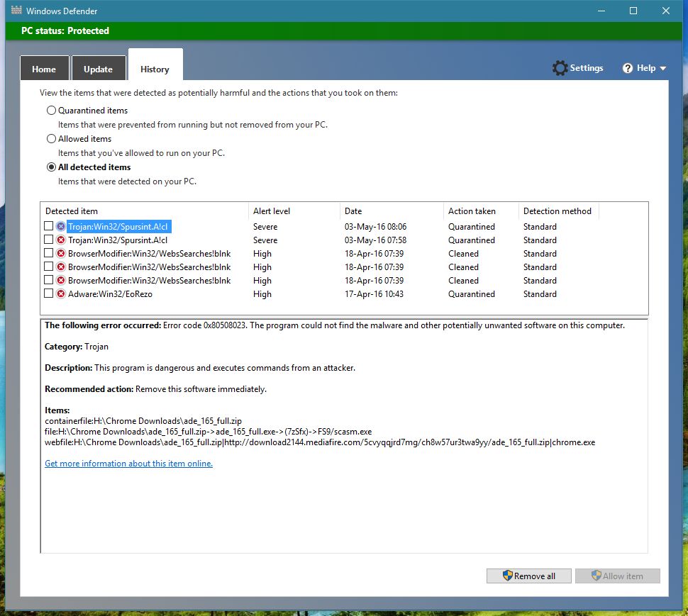The width and height of the screenshot is (688, 616).
Task: Check the box for Adware:Win32/EoRezo
Action: (49, 293)
